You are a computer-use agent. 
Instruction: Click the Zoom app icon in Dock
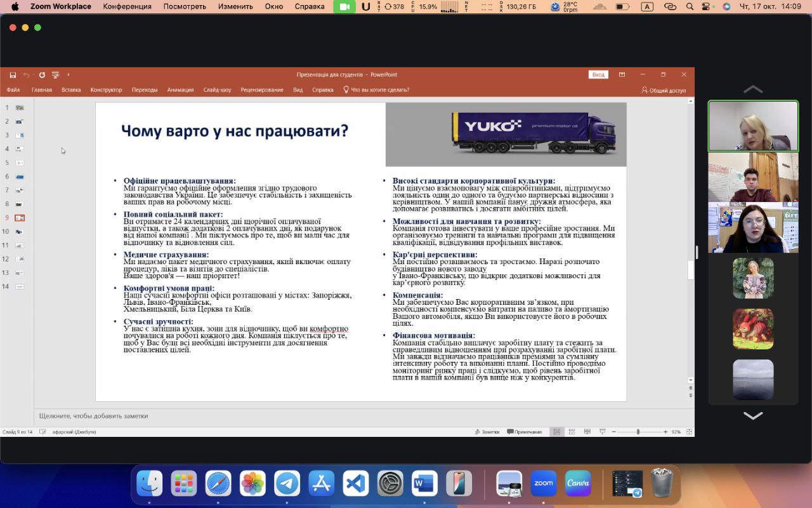tap(544, 484)
